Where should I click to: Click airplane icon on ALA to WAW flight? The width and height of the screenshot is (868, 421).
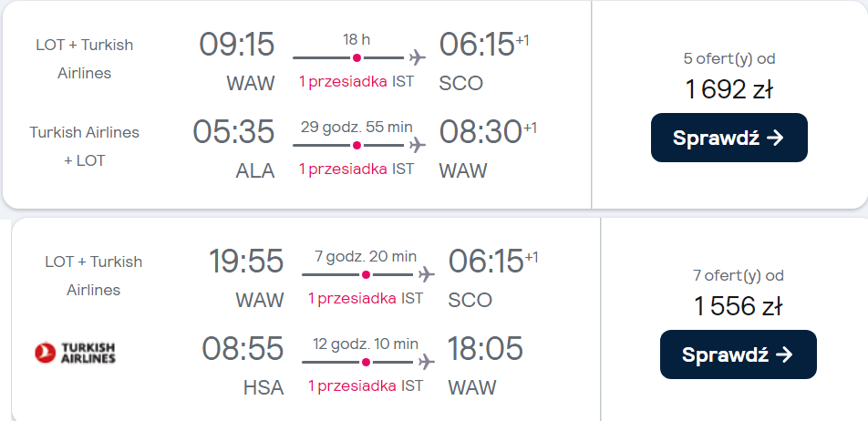coord(418,145)
